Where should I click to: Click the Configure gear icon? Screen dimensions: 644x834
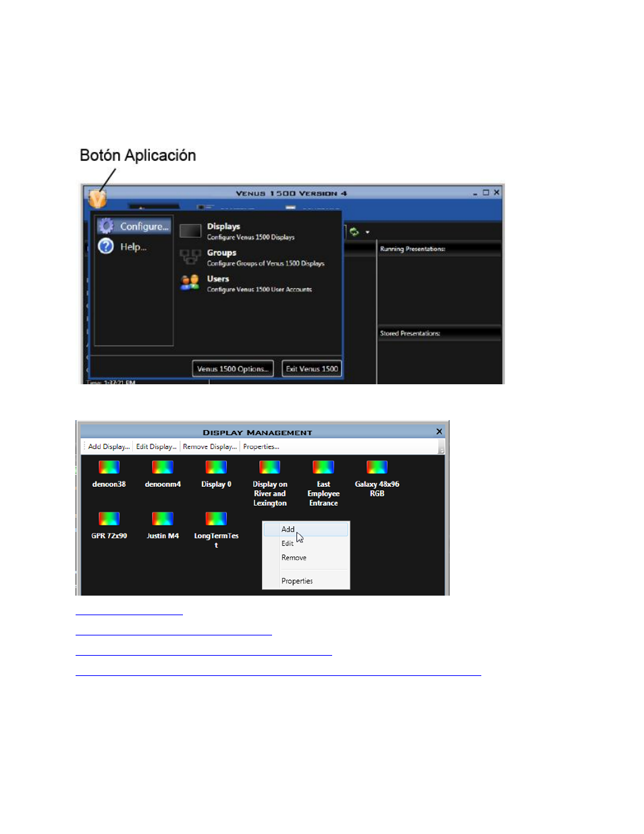click(x=106, y=226)
